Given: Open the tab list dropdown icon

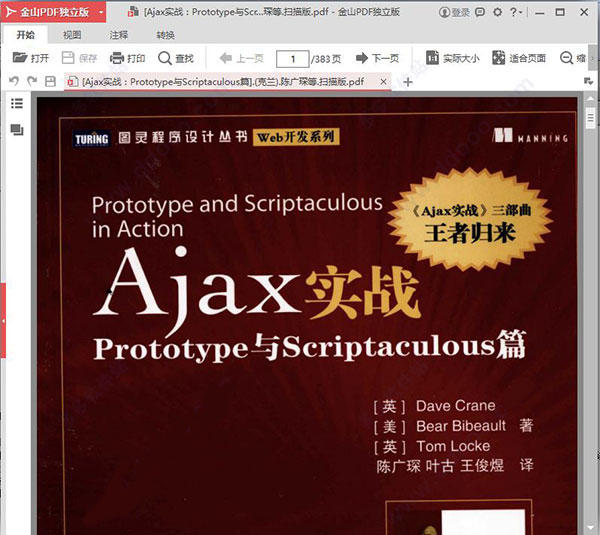Looking at the screenshot, I should [x=588, y=81].
